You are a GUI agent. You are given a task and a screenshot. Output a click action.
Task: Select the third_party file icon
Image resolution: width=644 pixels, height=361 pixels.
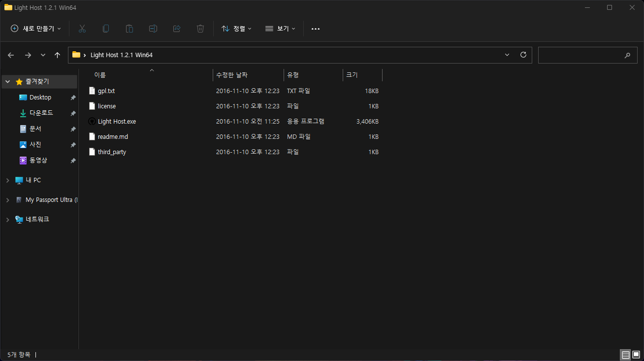(92, 152)
